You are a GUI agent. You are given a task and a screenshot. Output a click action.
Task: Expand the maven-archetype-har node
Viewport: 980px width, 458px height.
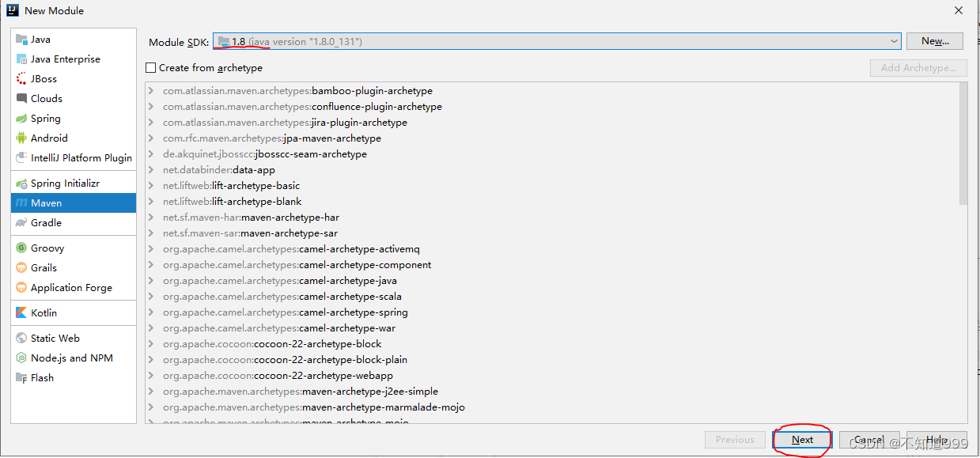coord(151,218)
